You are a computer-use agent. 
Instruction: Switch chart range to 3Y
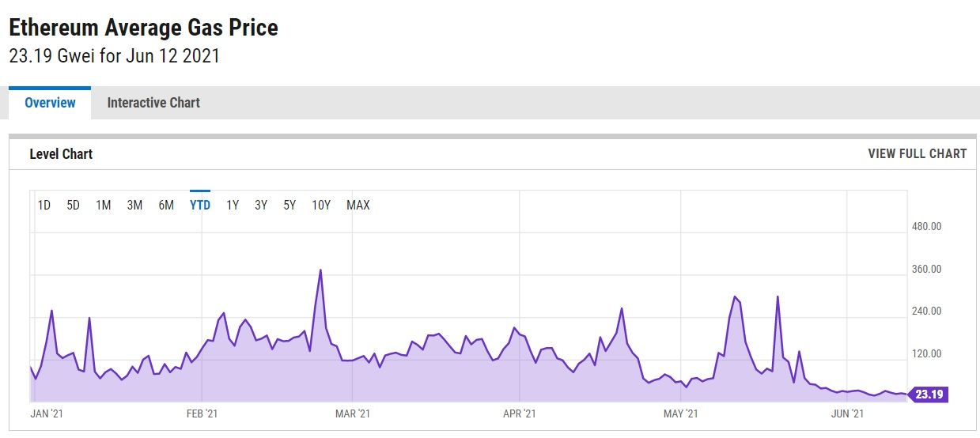click(261, 205)
